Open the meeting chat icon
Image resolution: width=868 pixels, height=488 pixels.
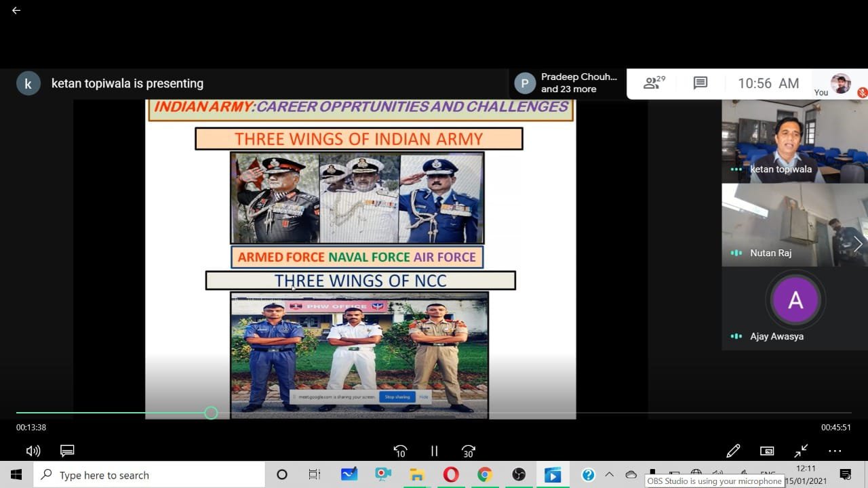[701, 83]
